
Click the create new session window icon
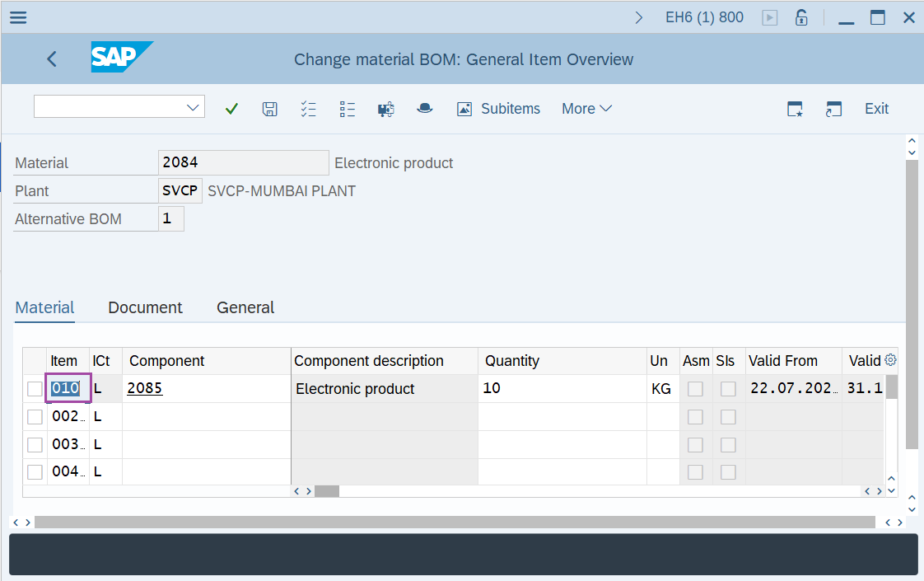795,109
